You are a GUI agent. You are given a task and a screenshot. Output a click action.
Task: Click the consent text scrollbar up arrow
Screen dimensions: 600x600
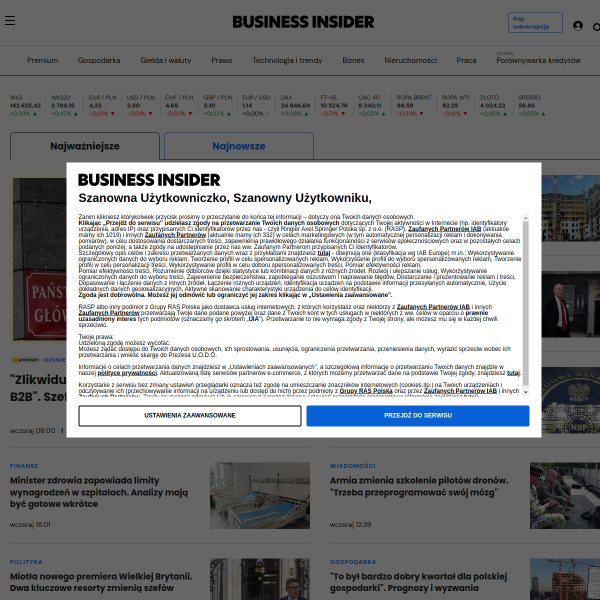(x=525, y=218)
